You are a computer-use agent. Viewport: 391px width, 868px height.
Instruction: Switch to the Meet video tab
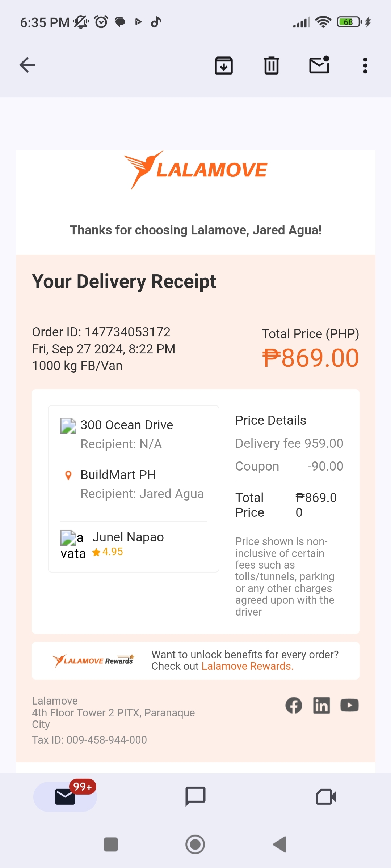pos(326,796)
